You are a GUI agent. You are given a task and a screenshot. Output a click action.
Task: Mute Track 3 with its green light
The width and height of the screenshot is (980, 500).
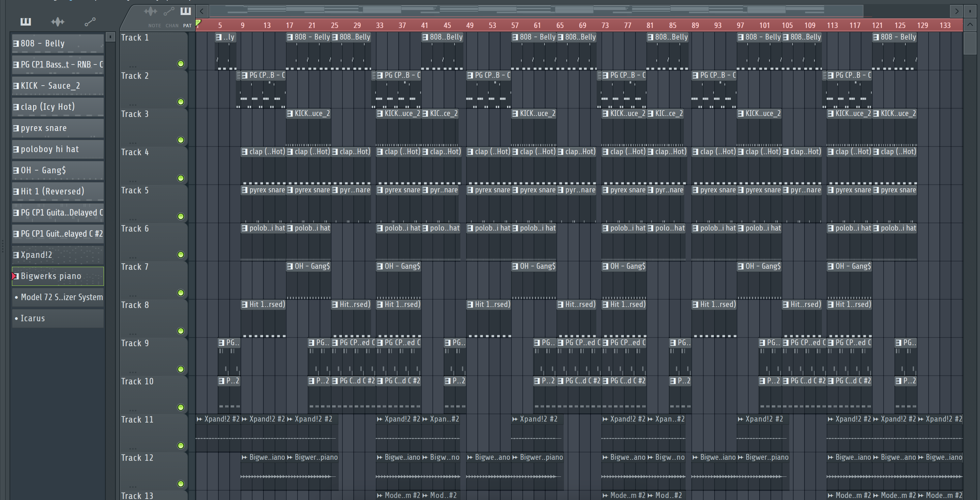click(181, 140)
